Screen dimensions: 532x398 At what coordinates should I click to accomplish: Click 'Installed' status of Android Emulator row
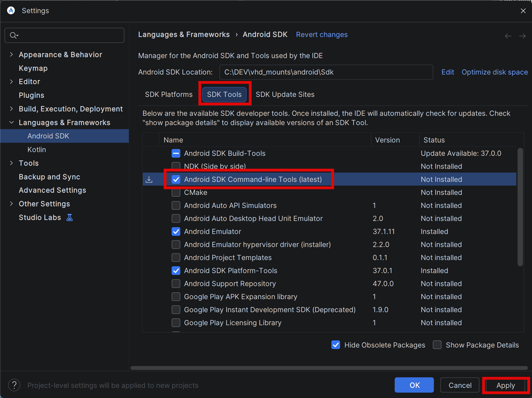pyautogui.click(x=435, y=231)
